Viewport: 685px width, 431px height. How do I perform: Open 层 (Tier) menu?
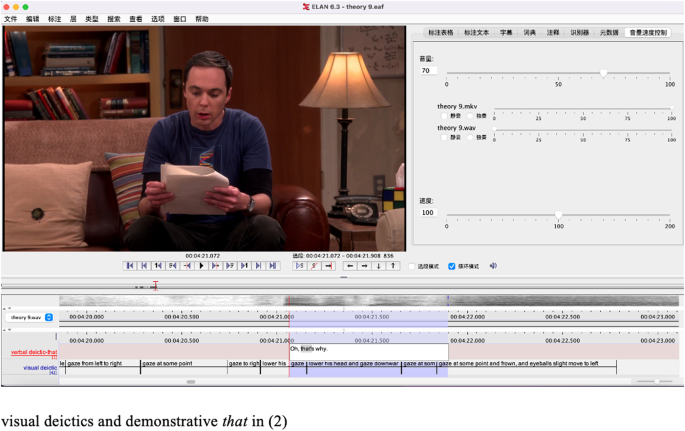coord(73,19)
